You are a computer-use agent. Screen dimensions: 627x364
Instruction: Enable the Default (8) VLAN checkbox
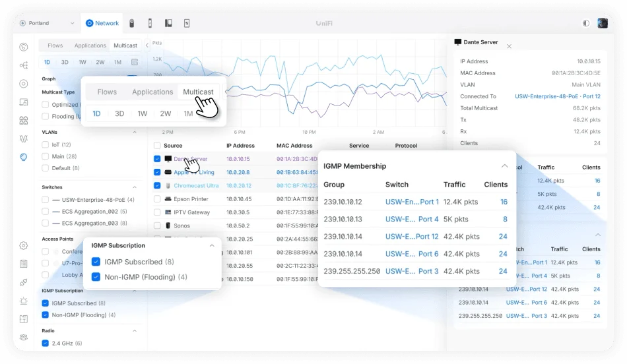(45, 167)
